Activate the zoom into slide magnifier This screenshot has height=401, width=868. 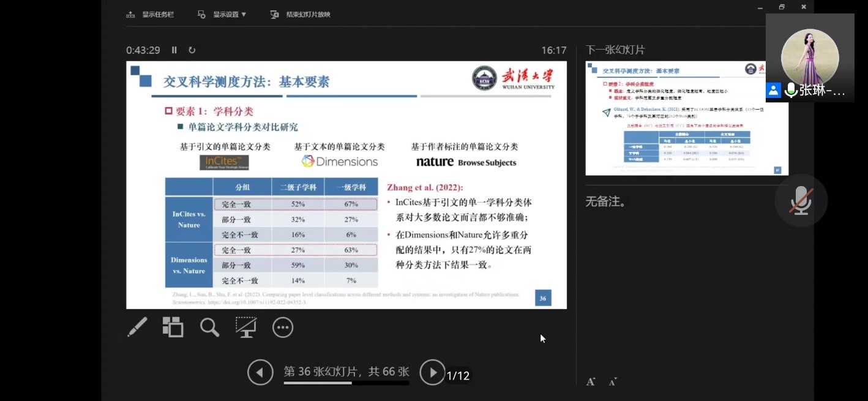point(209,328)
